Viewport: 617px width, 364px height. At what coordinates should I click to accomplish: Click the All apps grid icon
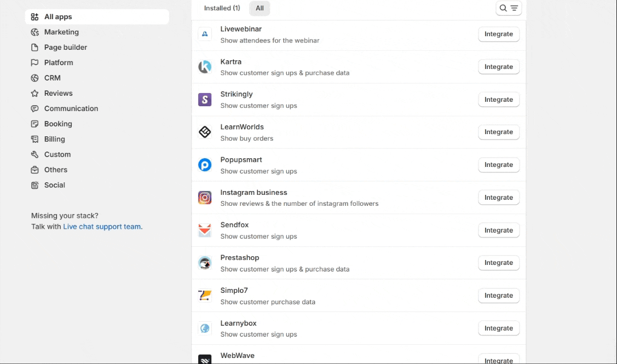(34, 17)
